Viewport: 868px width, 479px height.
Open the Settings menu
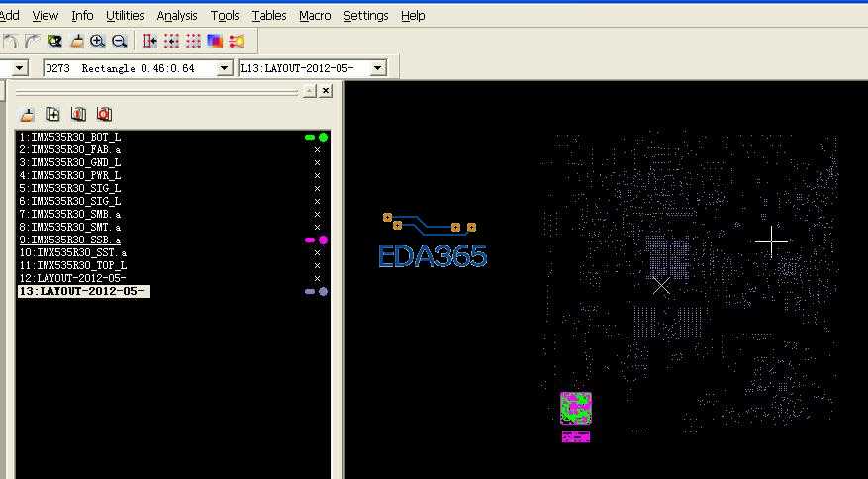[x=366, y=16]
